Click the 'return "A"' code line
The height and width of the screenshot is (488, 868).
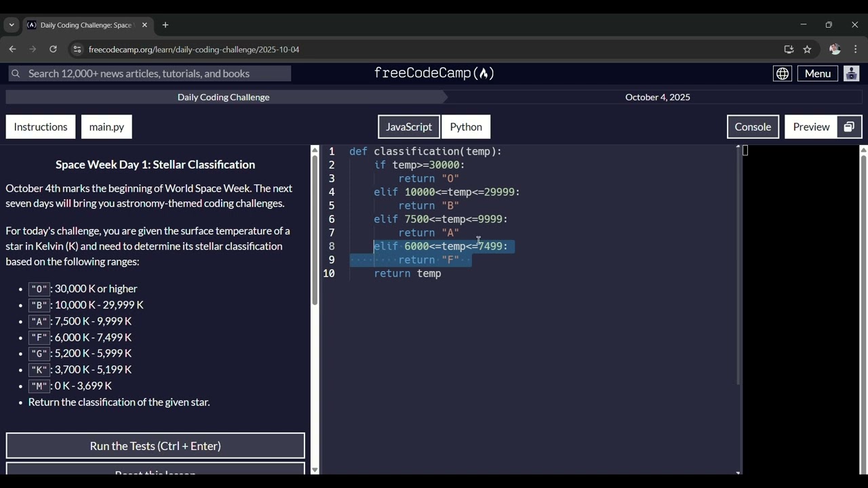point(429,232)
